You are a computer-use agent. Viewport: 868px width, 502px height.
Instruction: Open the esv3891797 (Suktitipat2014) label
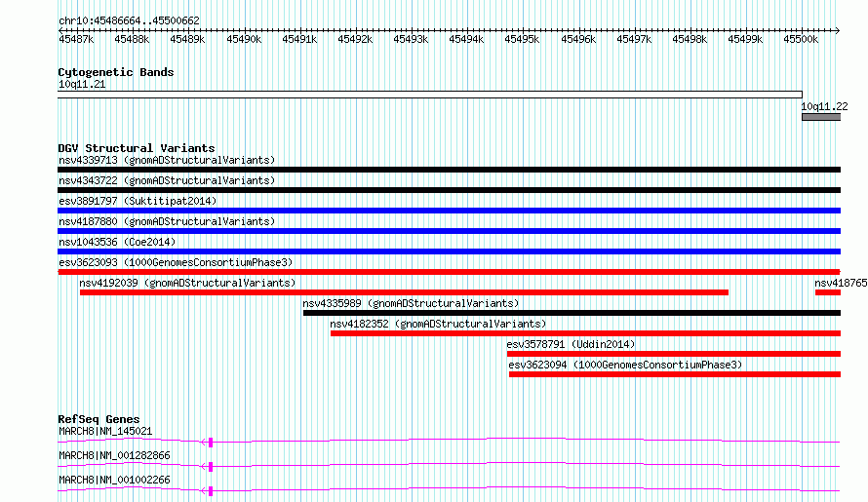point(138,201)
